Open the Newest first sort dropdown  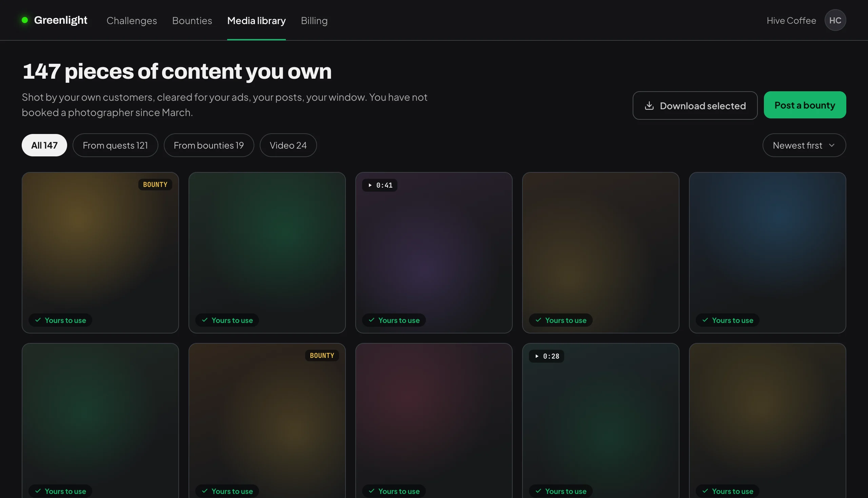(804, 146)
